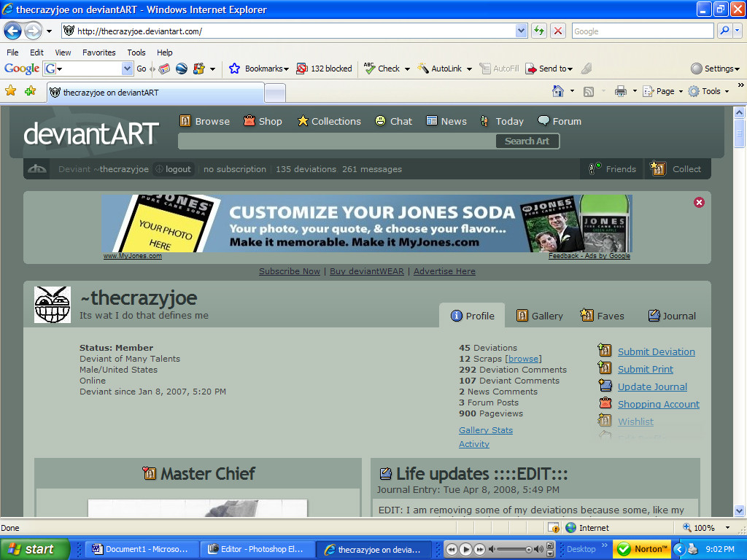Open deviantART Chat
747x560 pixels.
(393, 121)
